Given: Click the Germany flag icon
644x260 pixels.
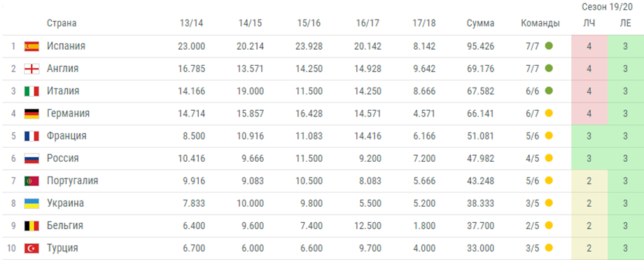Looking at the screenshot, I should pos(31,114).
